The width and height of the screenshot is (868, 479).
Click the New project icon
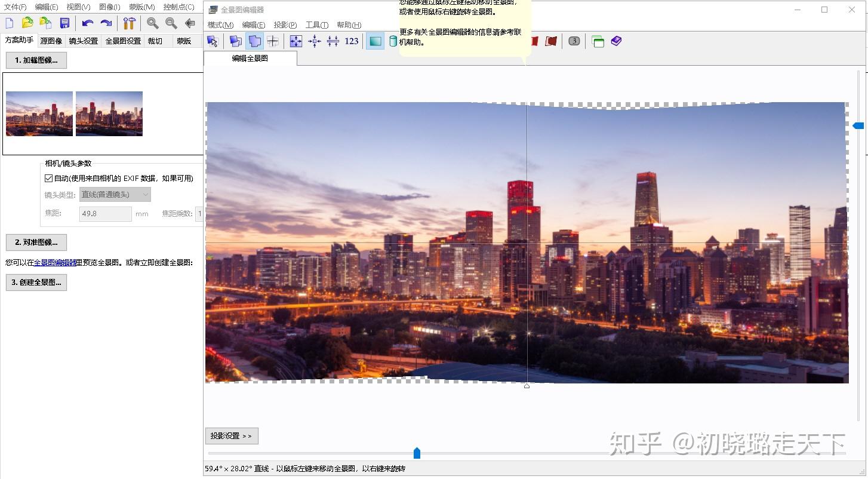pyautogui.click(x=10, y=23)
